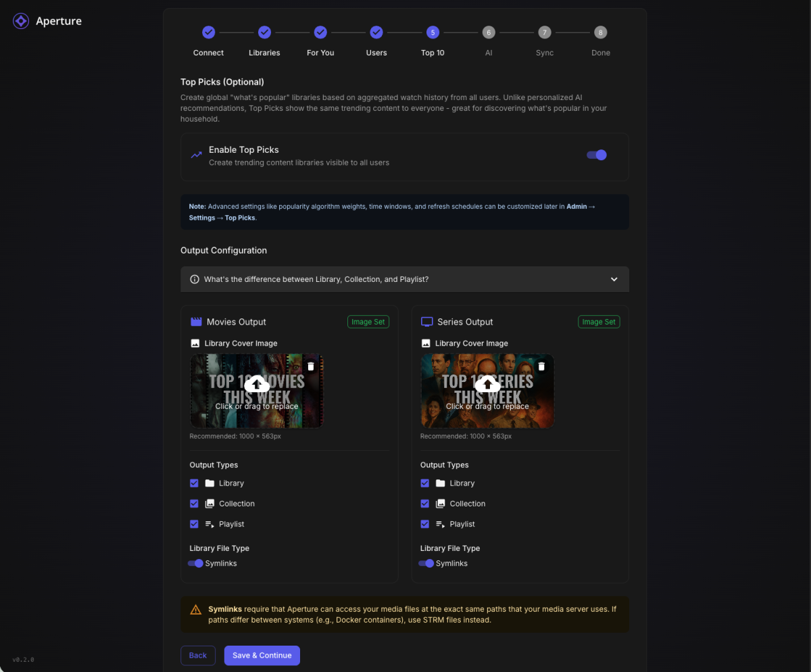
Task: Expand the Library, Collection, and Playlist explanation
Action: pyautogui.click(x=614, y=279)
